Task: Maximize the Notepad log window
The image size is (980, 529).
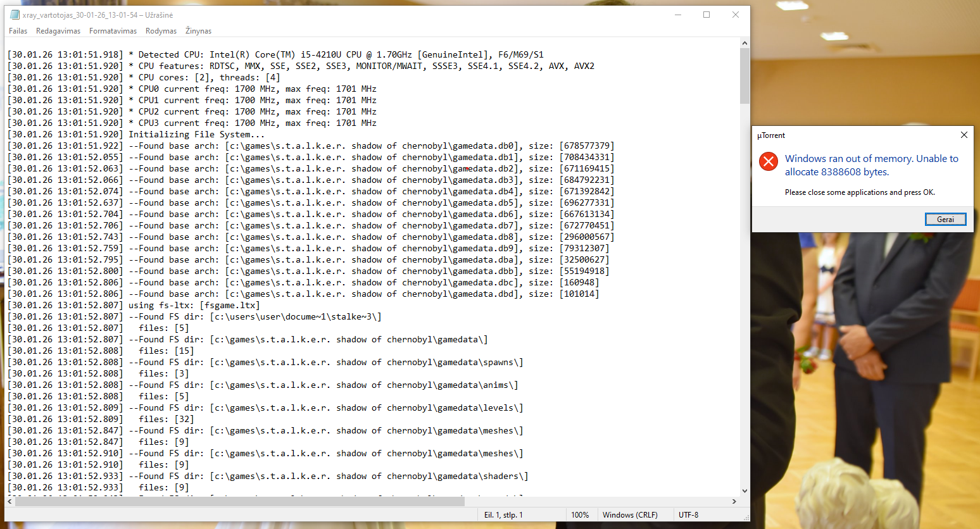Action: point(707,15)
